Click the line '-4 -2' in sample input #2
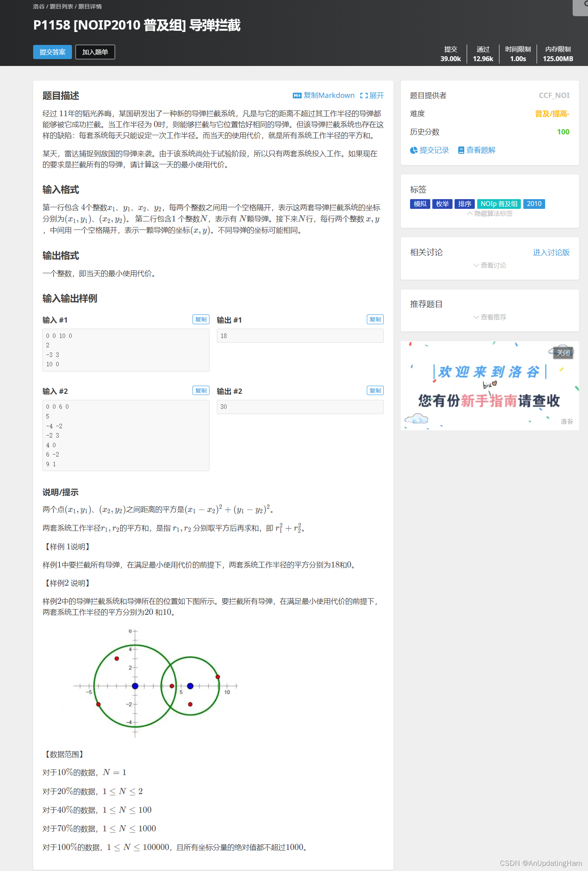The width and height of the screenshot is (588, 871). (54, 426)
